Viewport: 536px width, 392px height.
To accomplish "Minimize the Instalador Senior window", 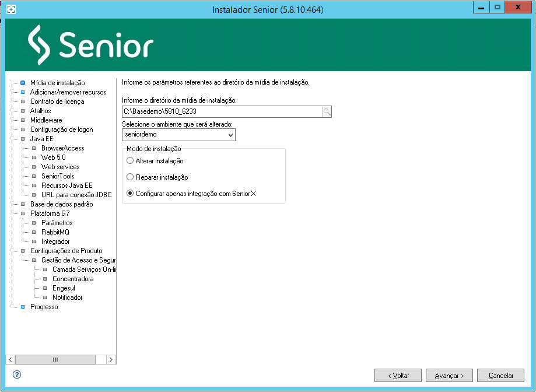I will pyautogui.click(x=481, y=7).
